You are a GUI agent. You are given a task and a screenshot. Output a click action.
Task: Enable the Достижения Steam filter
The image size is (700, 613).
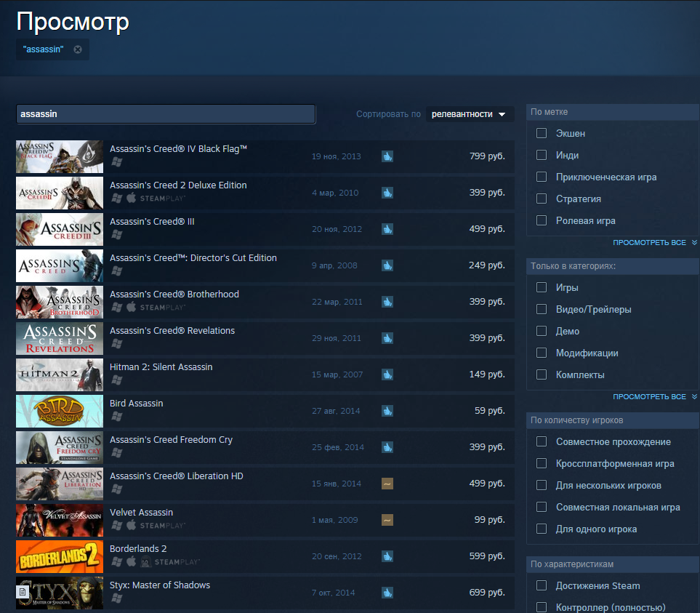(x=542, y=585)
